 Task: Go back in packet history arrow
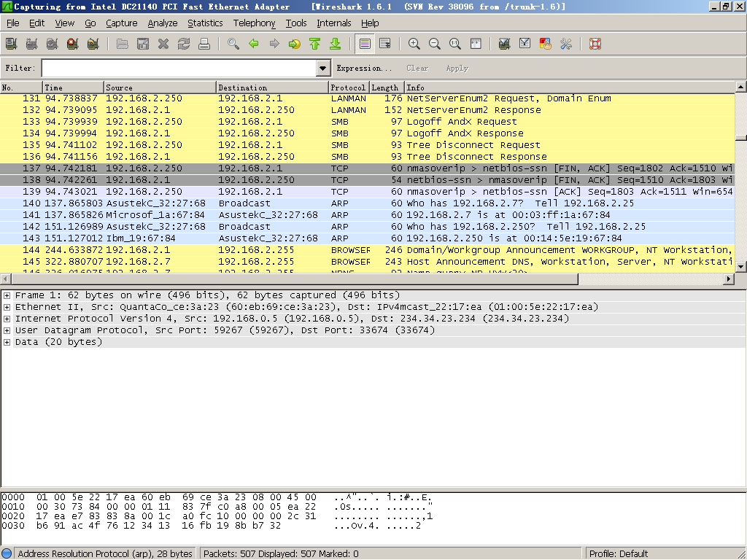click(254, 44)
